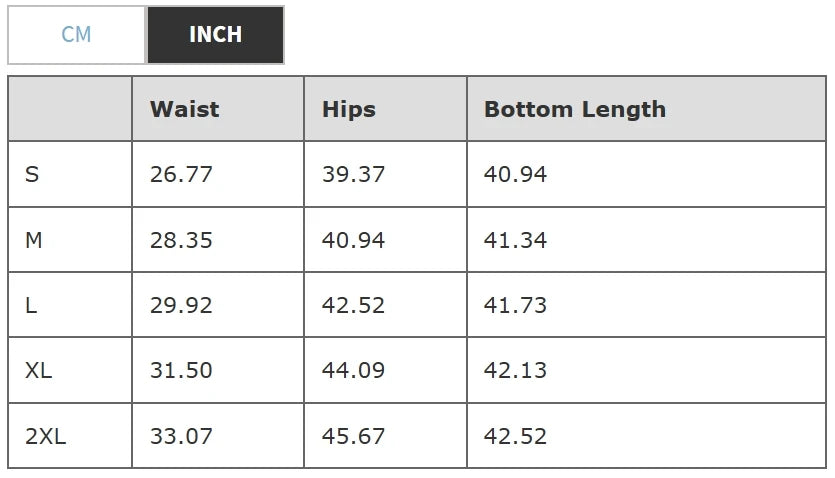835x478 pixels.
Task: Click waist value 31.50 for XL
Action: [181, 371]
